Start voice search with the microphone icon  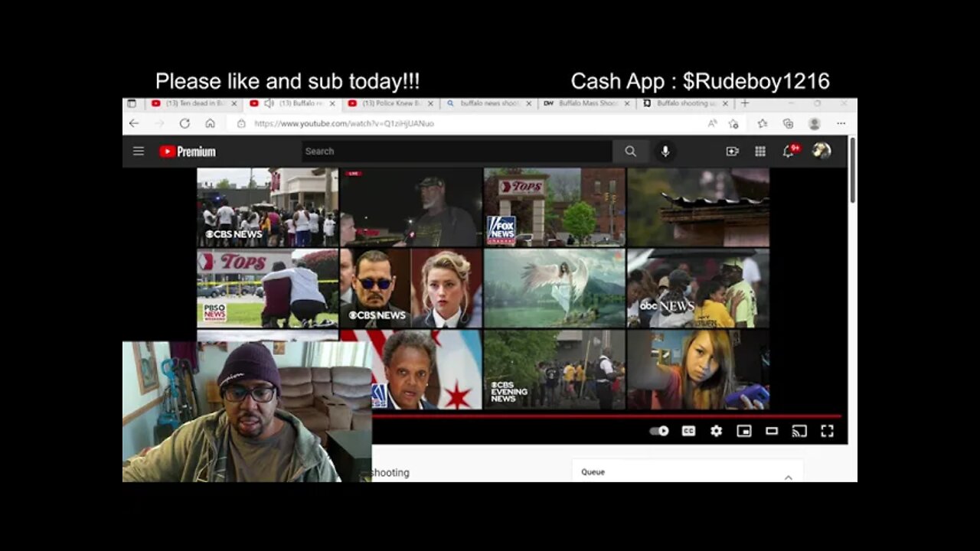665,152
